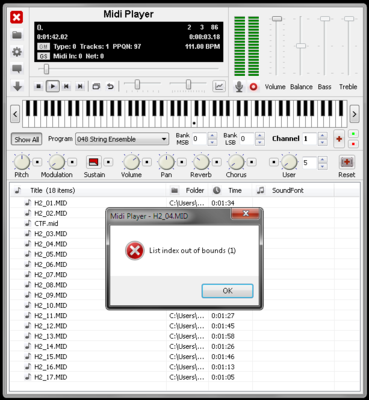Adjust the Bass slider
The image size is (369, 400).
tap(325, 19)
